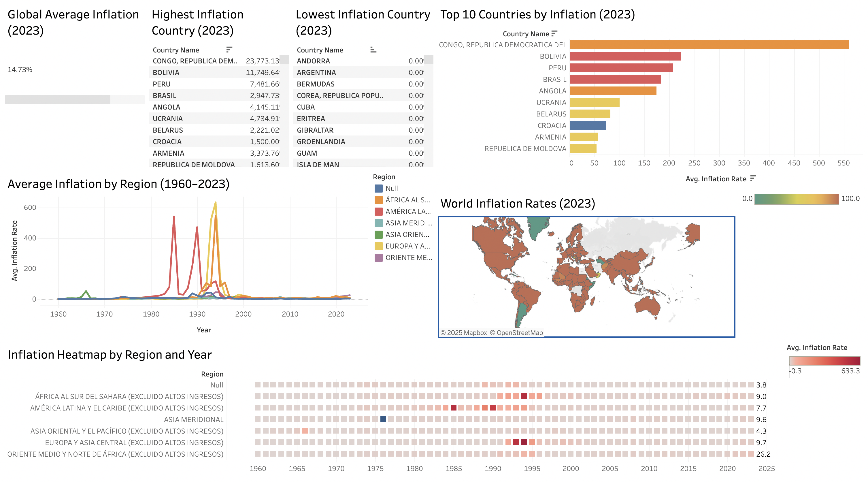Select the Null region legend swatch
The height and width of the screenshot is (482, 868).
pyautogui.click(x=378, y=189)
